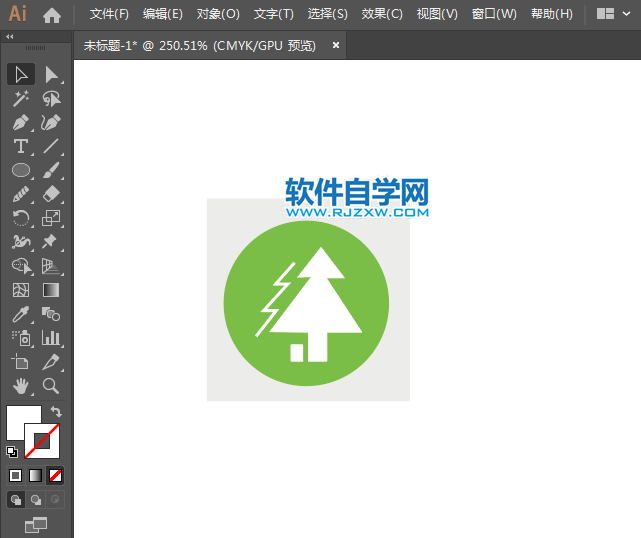The image size is (641, 538).
Task: Open the 文件(F) menu
Action: (109, 14)
